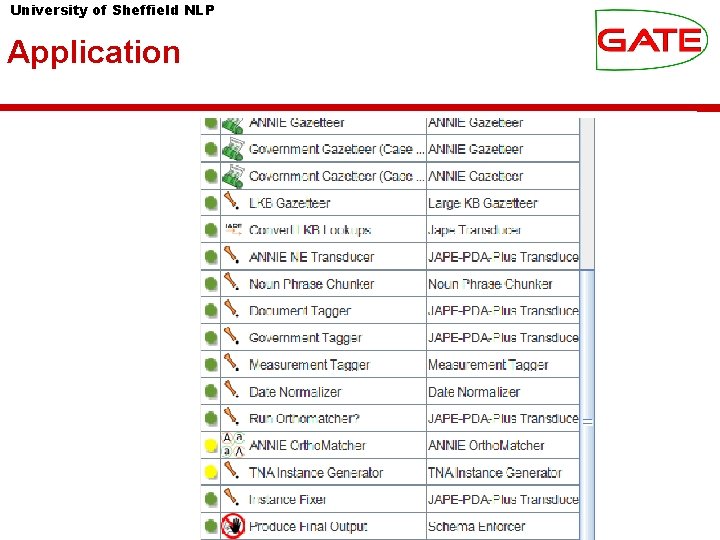Click the green status dot for Government Tagger
720x540 pixels.
pos(211,338)
